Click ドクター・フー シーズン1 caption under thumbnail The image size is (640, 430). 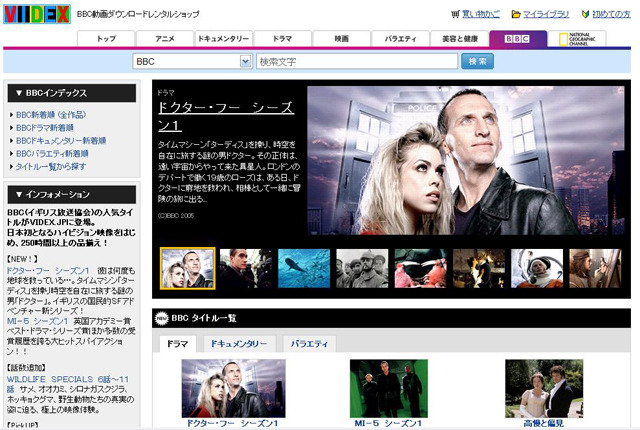pos(233,423)
